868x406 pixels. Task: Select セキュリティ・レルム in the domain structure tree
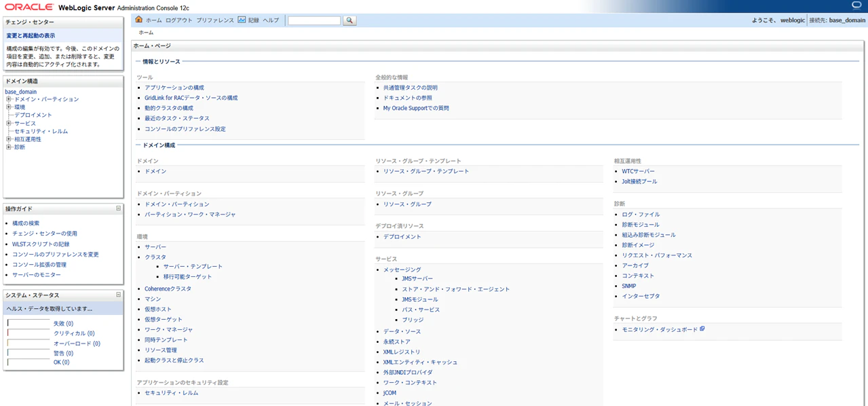click(41, 131)
